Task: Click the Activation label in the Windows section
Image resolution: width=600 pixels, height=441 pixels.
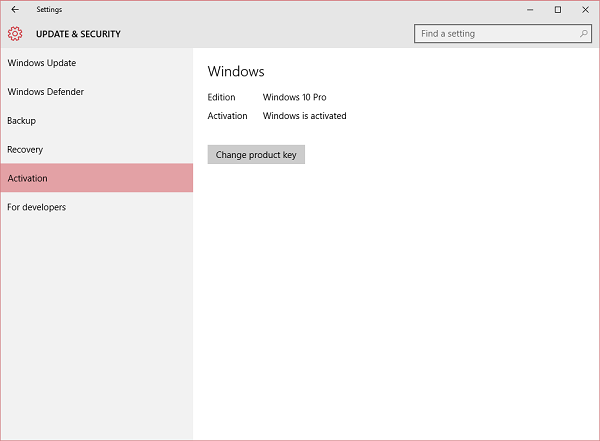Action: pos(227,116)
